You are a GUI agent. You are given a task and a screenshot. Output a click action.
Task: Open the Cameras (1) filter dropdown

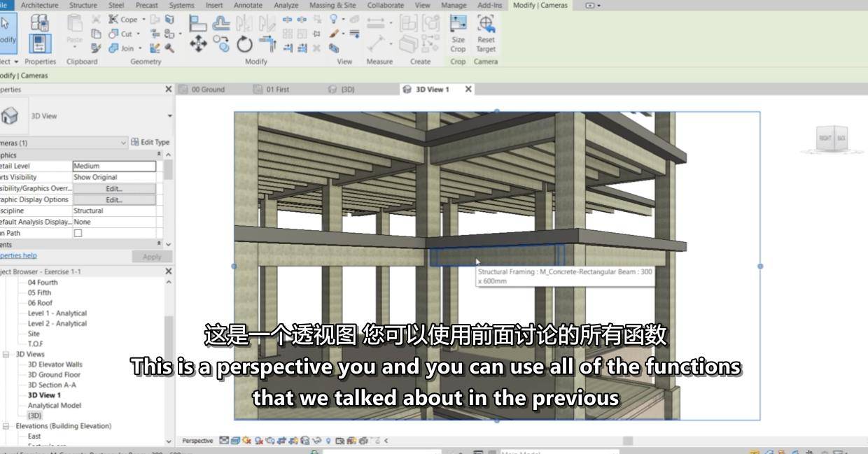pyautogui.click(x=124, y=143)
